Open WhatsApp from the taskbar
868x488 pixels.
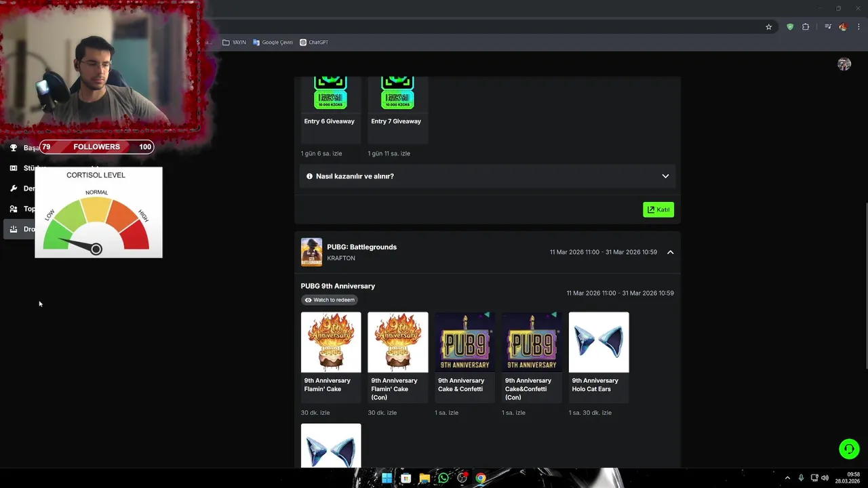point(443,478)
